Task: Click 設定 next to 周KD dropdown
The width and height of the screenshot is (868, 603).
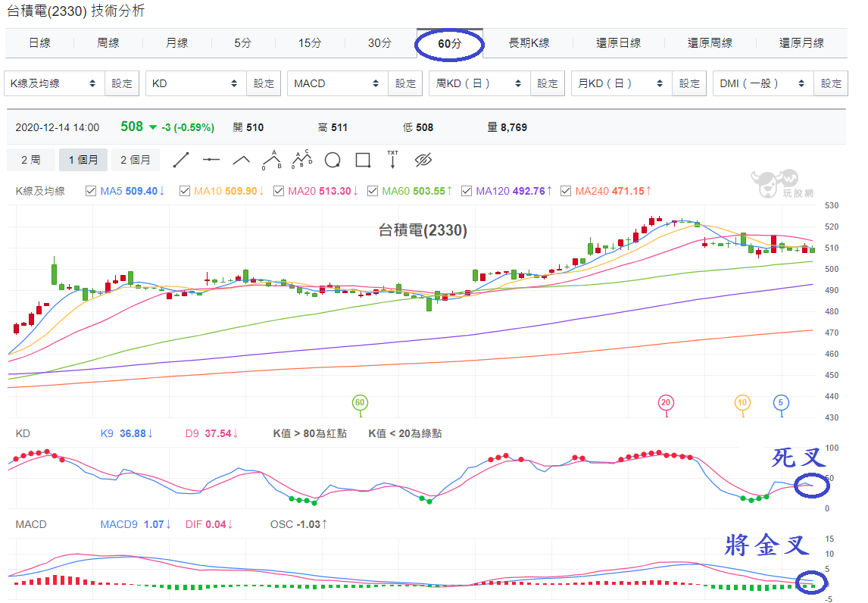Action: (548, 83)
